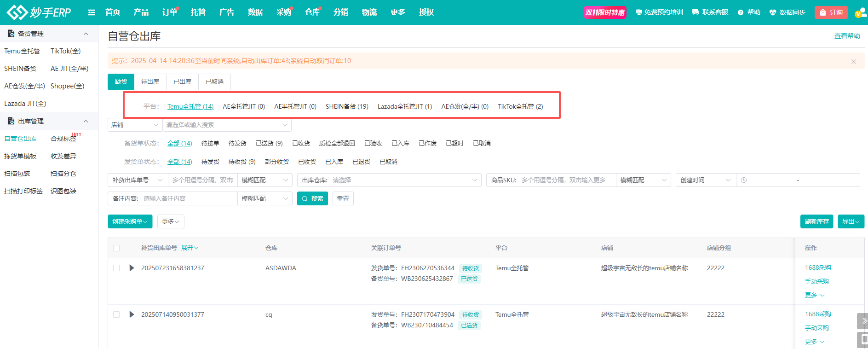The height and width of the screenshot is (349, 868).
Task: Close the orange notification banner
Action: tap(853, 61)
